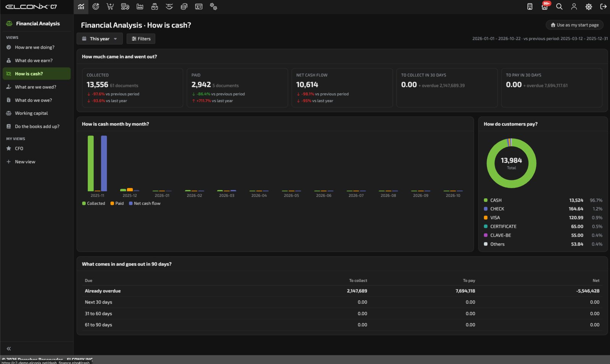The height and width of the screenshot is (364, 610).
Task: Click the CHECK payment method legend row
Action: pos(543,209)
